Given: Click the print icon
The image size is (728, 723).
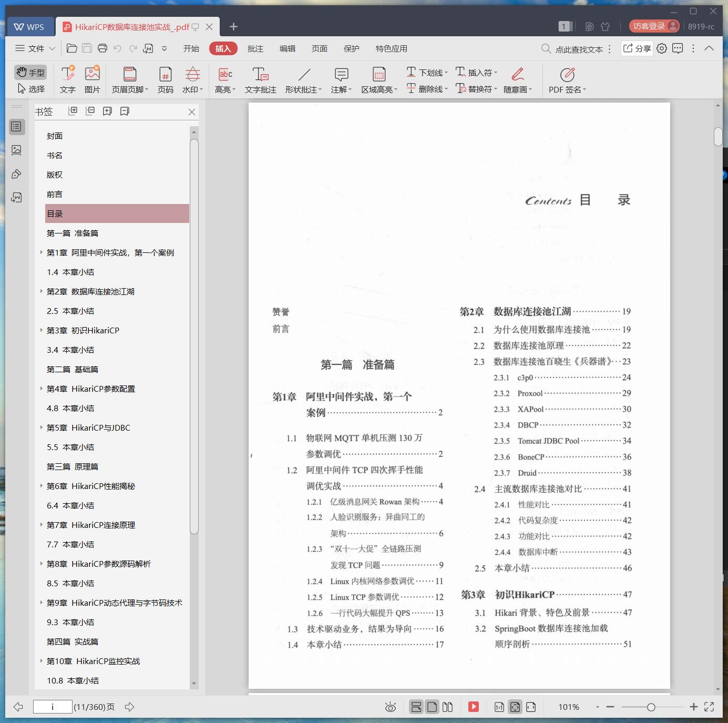Looking at the screenshot, I should click(x=102, y=48).
